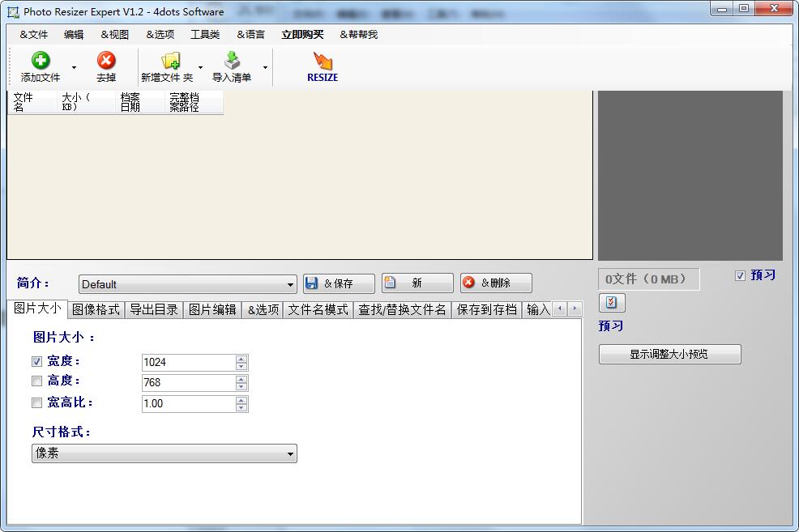Image resolution: width=799 pixels, height=532 pixels.
Task: Switch to the &选项 tab
Action: pyautogui.click(x=263, y=309)
